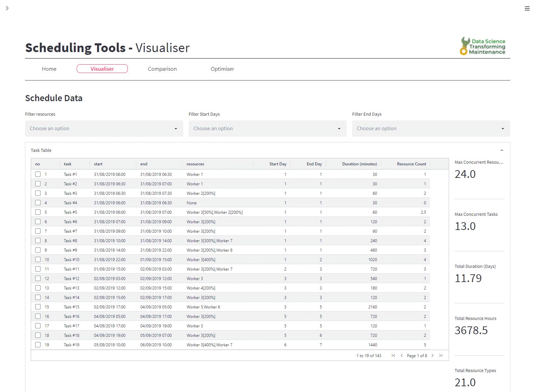The height and width of the screenshot is (392, 537).
Task: Sort table by Resource Count column header
Action: point(411,164)
